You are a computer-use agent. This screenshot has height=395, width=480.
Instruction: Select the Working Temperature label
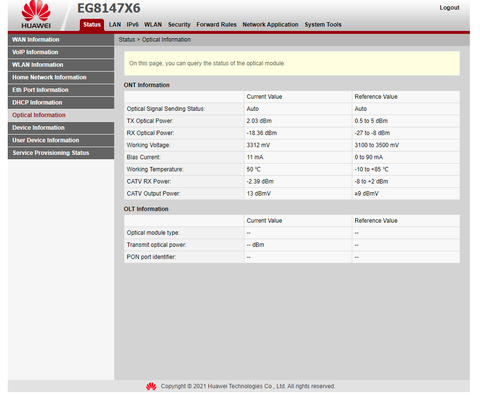pyautogui.click(x=155, y=169)
